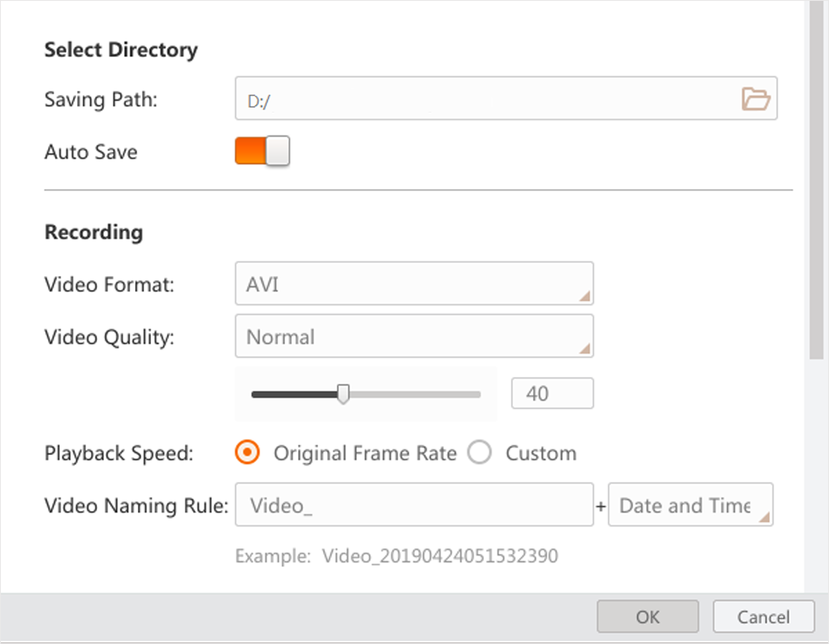
Task: Select the Original Frame Rate radio button
Action: pyautogui.click(x=248, y=452)
